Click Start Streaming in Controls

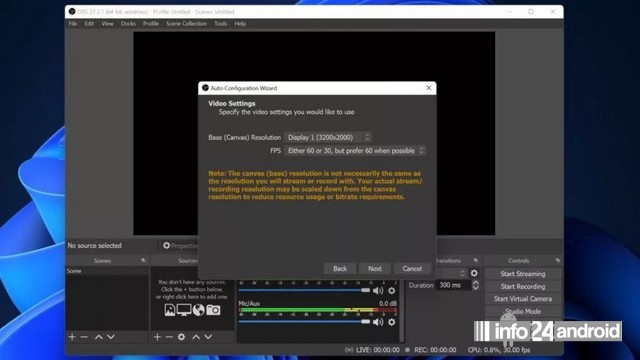pos(523,274)
